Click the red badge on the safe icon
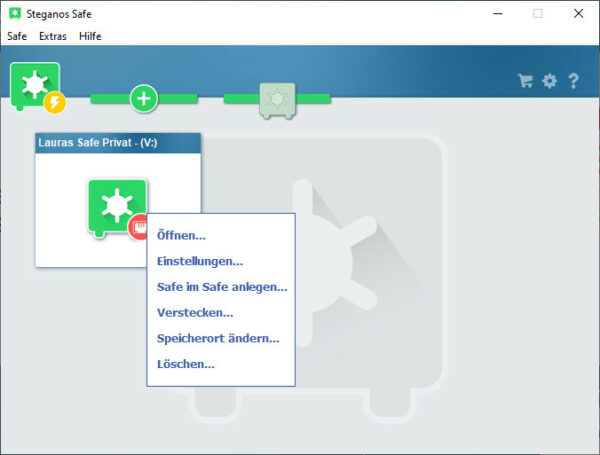The width and height of the screenshot is (600, 455). (x=139, y=226)
